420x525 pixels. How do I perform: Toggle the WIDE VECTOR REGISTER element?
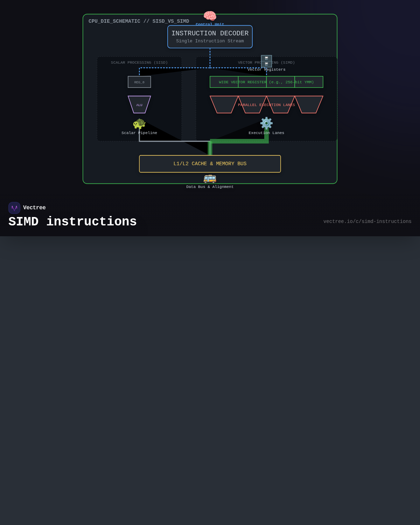point(266,82)
